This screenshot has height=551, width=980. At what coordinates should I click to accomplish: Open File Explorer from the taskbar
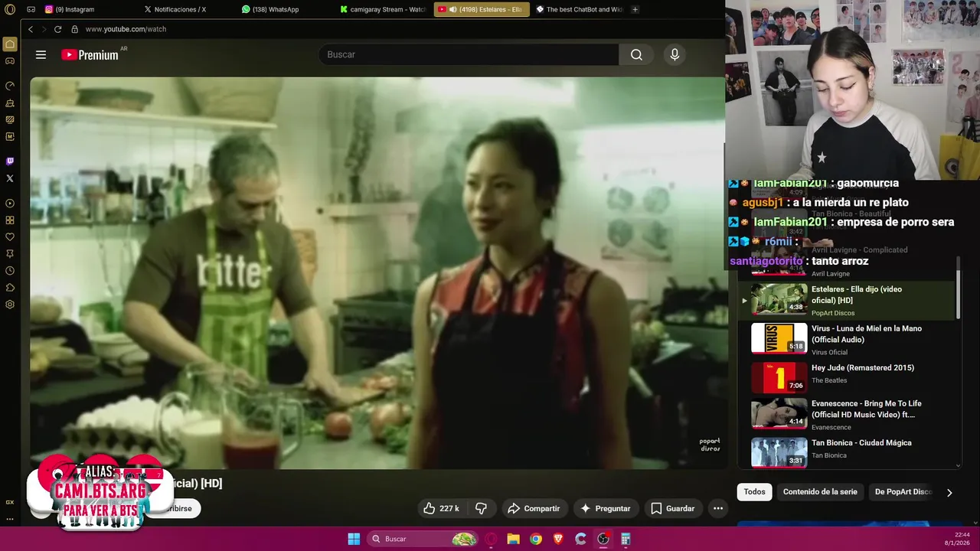pos(513,539)
